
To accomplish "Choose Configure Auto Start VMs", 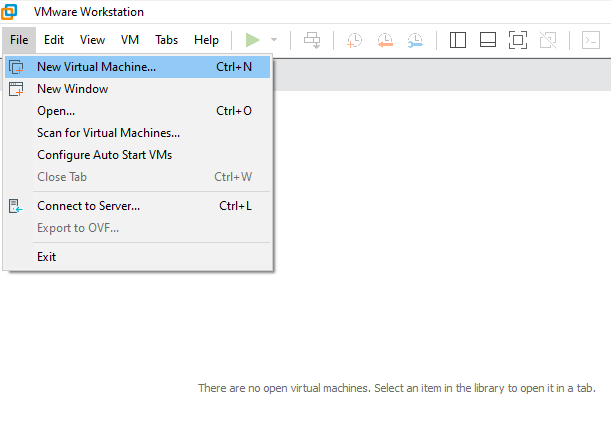I will pos(138,155).
